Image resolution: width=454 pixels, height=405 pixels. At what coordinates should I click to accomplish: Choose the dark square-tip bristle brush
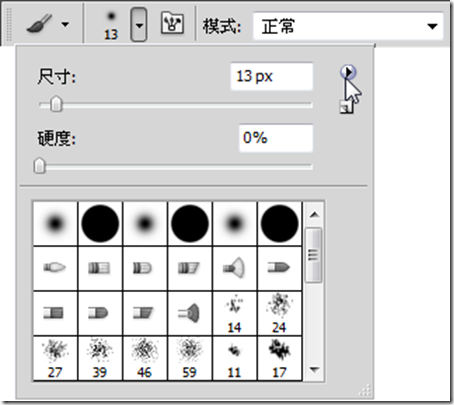[x=55, y=313]
